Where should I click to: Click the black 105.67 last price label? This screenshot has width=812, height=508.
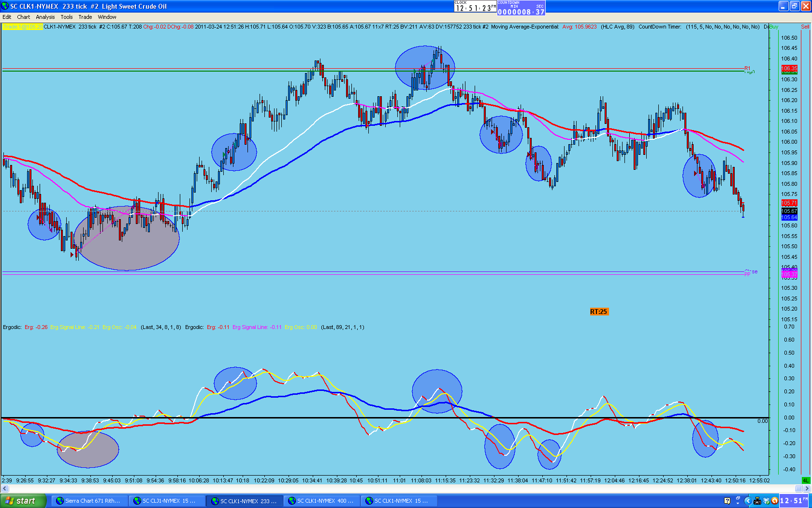point(789,211)
